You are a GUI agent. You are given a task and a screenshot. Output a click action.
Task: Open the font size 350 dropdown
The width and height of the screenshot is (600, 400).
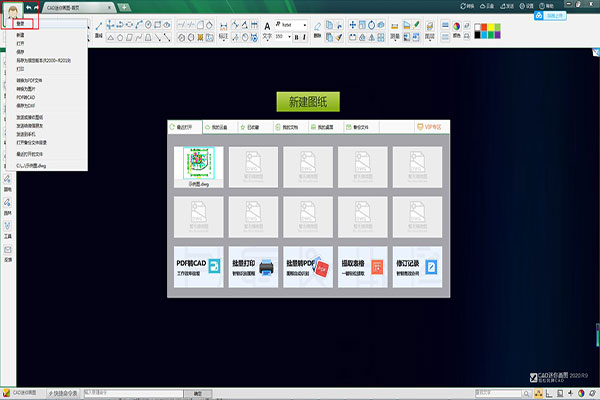(283, 37)
